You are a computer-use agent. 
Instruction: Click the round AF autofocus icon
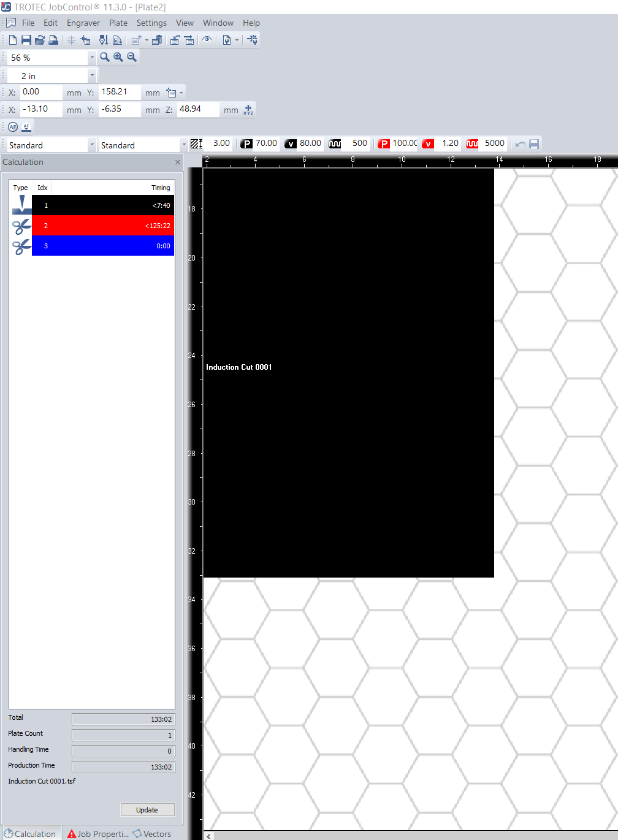click(x=13, y=127)
